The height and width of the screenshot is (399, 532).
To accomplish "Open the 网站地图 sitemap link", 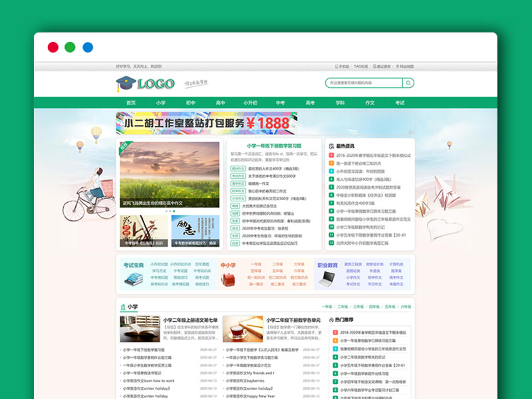I will 406,66.
